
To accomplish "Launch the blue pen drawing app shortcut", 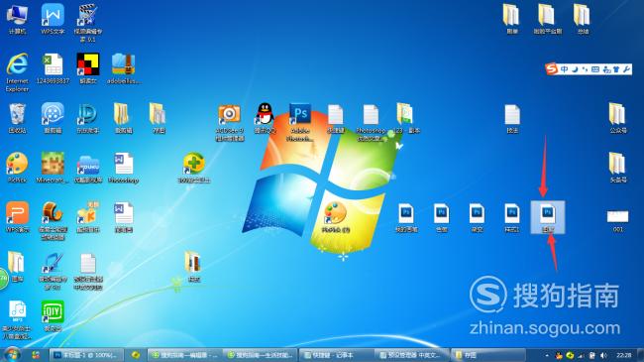I will 53,271.
